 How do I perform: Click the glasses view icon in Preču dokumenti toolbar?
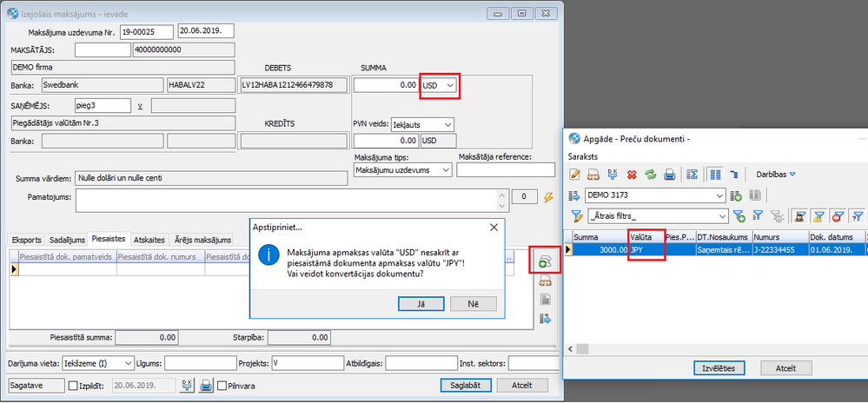click(593, 175)
